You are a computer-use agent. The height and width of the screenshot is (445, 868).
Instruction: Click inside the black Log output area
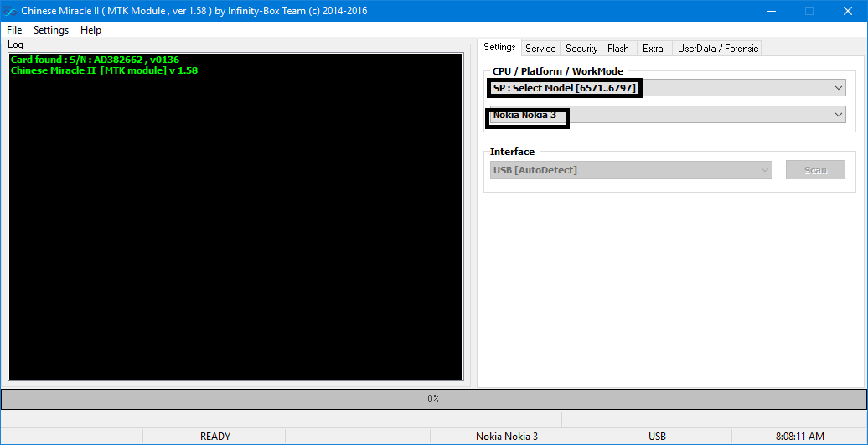[x=235, y=216]
